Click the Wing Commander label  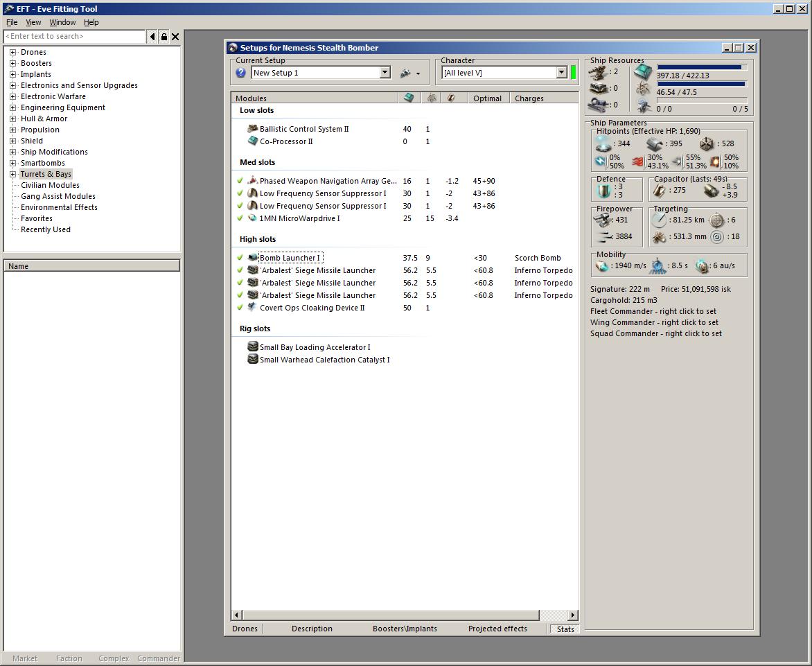[654, 322]
